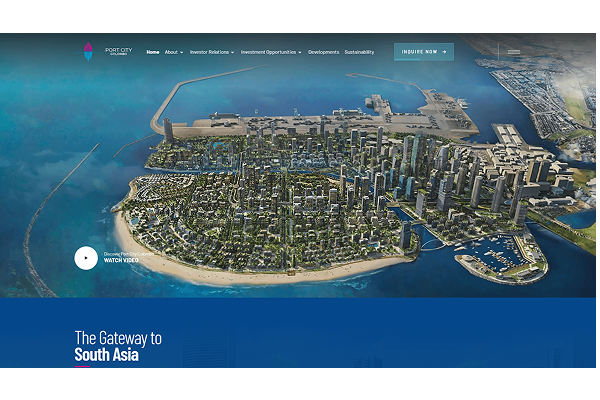This screenshot has height=400, width=600.
Task: Click "The Gateway to" heading line
Action: point(118,338)
